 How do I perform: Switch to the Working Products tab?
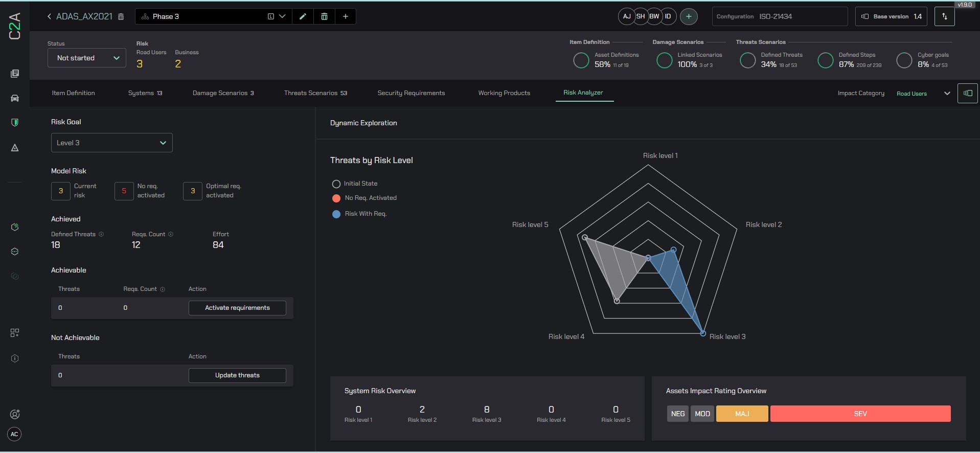(504, 93)
